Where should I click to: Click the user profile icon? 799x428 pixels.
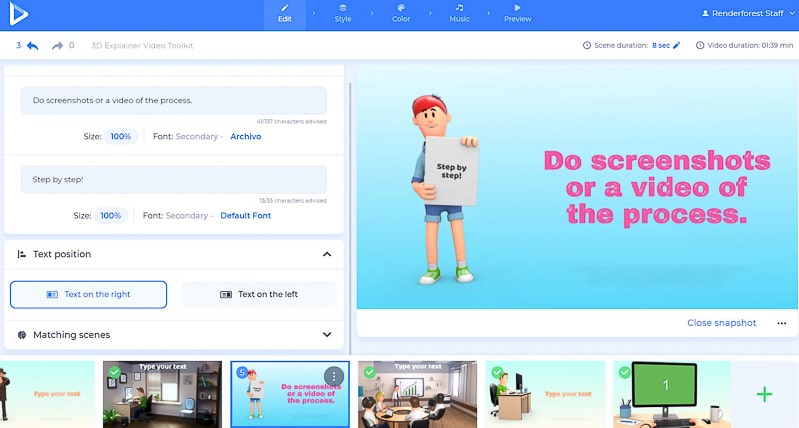705,14
